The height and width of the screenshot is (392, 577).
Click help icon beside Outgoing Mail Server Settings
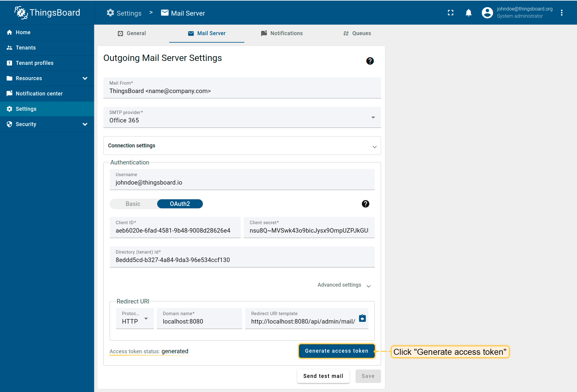(x=370, y=61)
